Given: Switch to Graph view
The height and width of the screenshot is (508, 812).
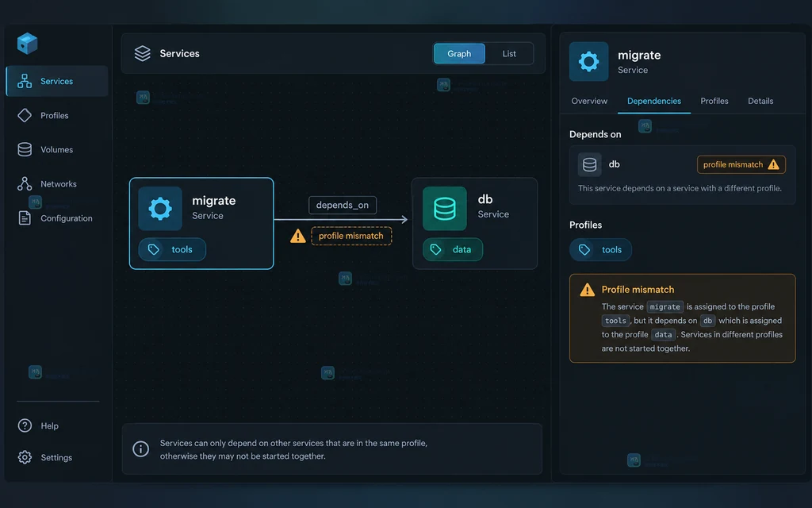Looking at the screenshot, I should coord(459,53).
